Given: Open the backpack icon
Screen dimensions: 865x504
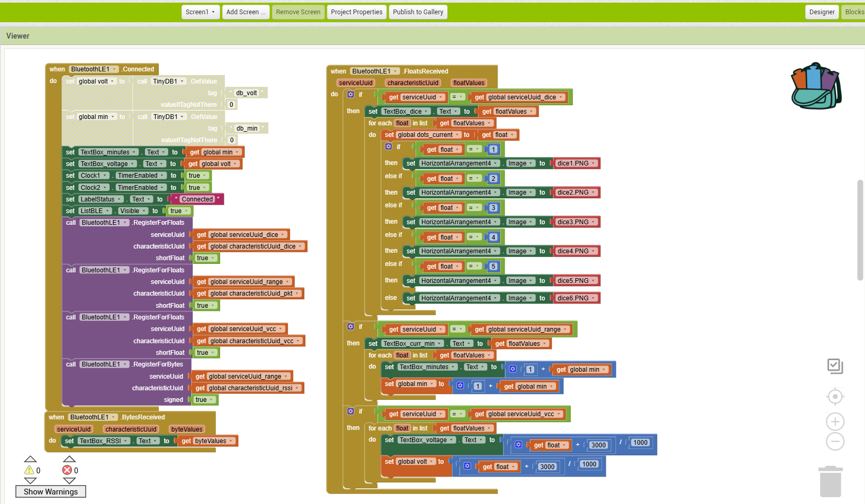Looking at the screenshot, I should point(816,86).
